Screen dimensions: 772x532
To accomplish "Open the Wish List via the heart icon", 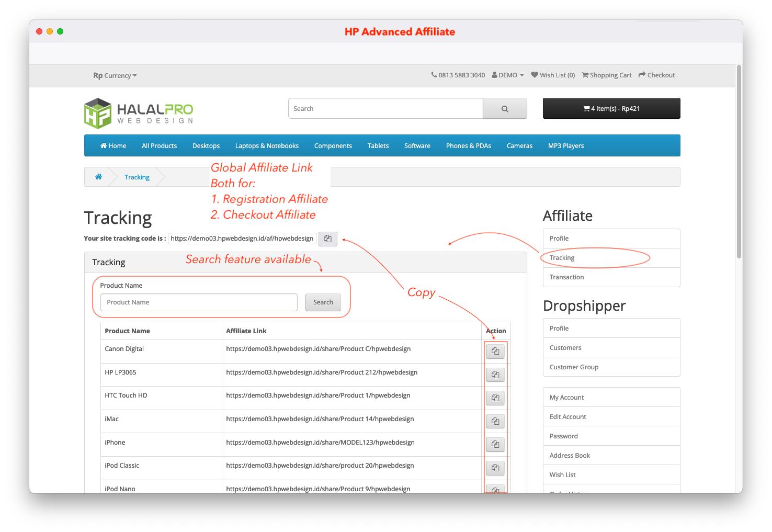I will (x=552, y=75).
